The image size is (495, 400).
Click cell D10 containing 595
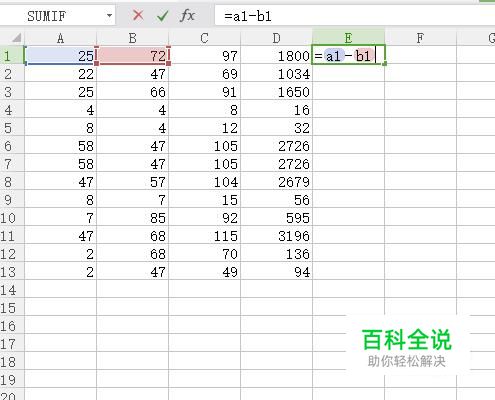point(276,217)
